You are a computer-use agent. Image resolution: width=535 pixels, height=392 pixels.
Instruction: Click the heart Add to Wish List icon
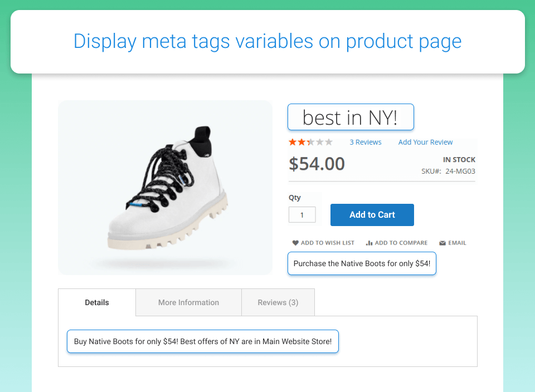tap(295, 243)
